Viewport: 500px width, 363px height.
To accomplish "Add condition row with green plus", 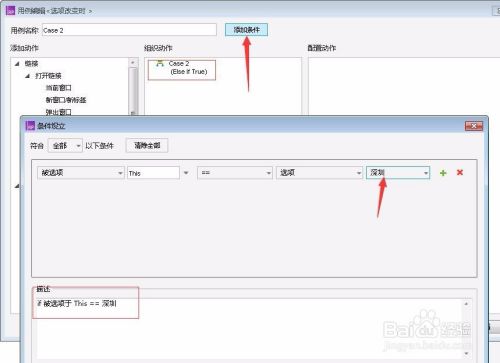I will 443,173.
